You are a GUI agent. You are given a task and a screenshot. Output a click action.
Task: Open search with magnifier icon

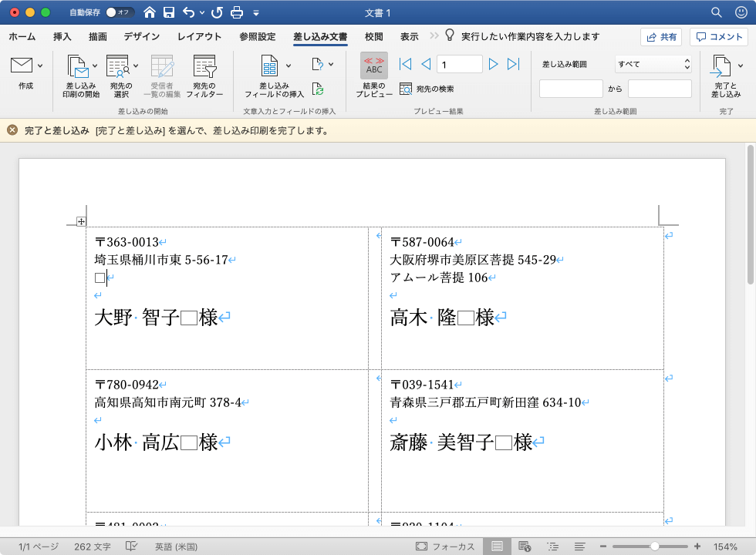click(717, 12)
